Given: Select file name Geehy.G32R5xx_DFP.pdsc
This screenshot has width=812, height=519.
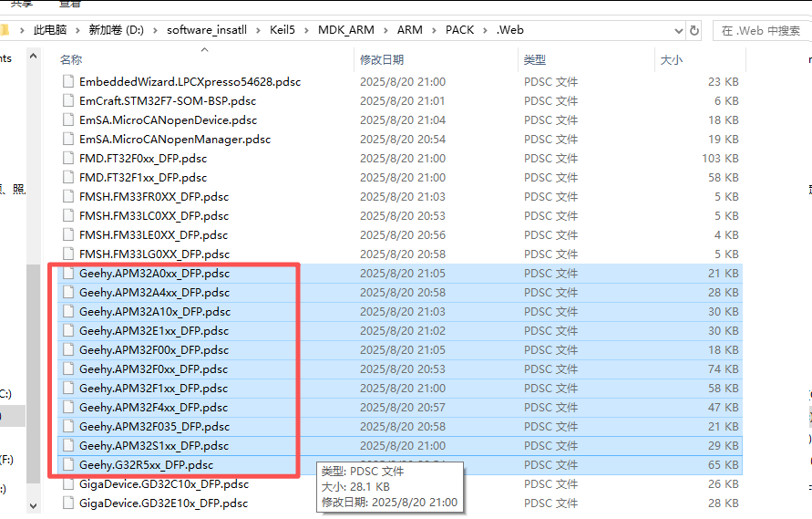Looking at the screenshot, I should point(146,465).
